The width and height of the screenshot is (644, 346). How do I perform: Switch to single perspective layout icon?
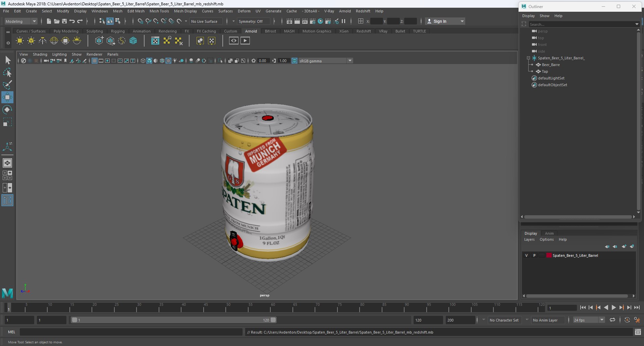click(x=7, y=163)
